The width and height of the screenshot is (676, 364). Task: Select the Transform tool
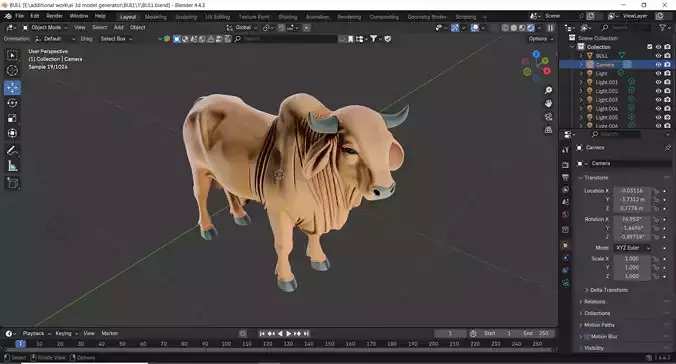point(12,133)
